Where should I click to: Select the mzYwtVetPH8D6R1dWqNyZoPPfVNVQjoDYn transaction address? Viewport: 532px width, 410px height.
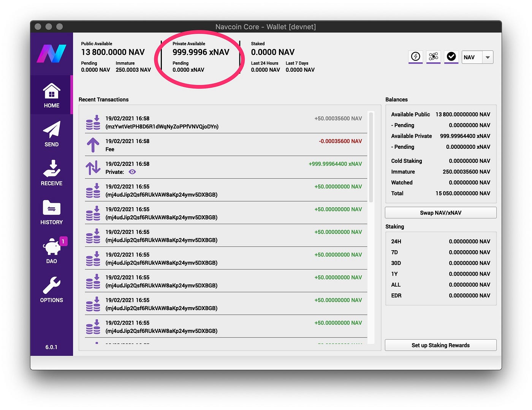tap(162, 126)
